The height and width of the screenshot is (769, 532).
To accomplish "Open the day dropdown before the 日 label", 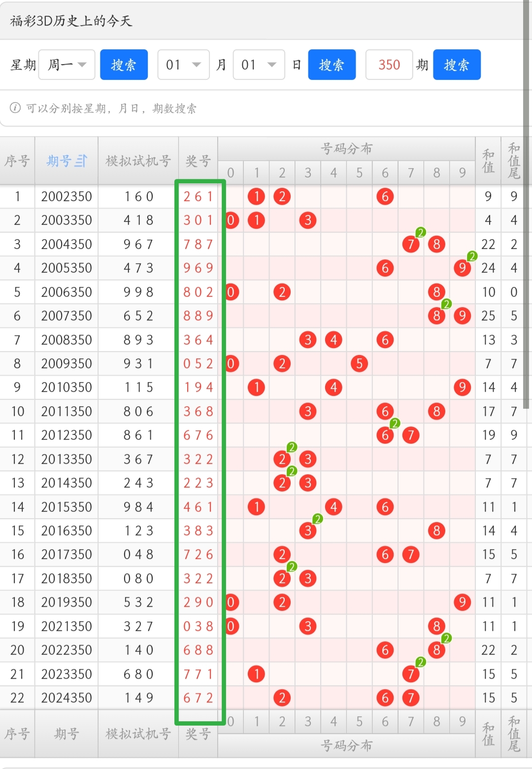I will pos(259,65).
